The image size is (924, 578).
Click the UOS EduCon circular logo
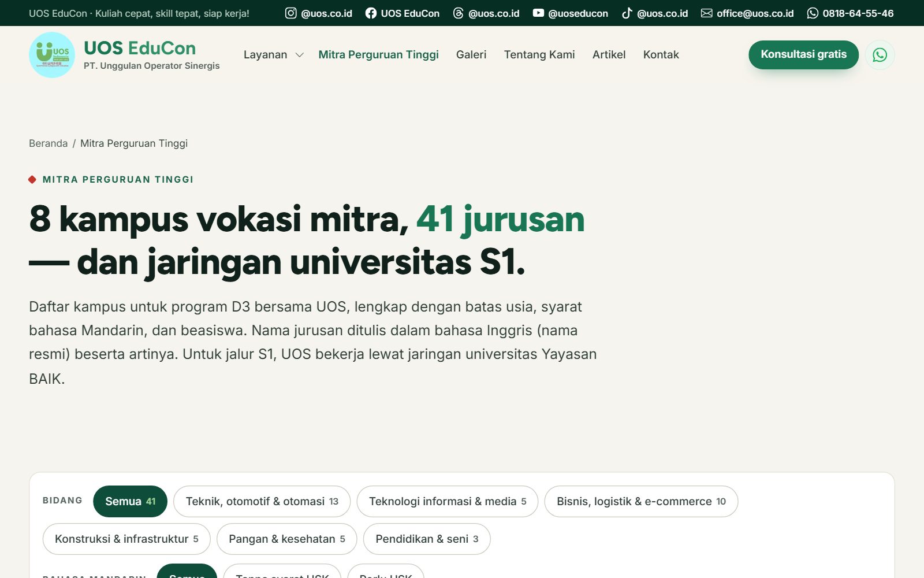(52, 55)
